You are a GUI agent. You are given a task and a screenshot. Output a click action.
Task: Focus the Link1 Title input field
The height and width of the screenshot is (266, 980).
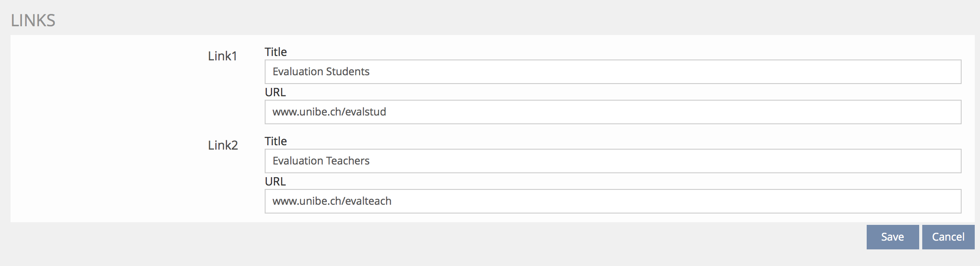click(612, 72)
